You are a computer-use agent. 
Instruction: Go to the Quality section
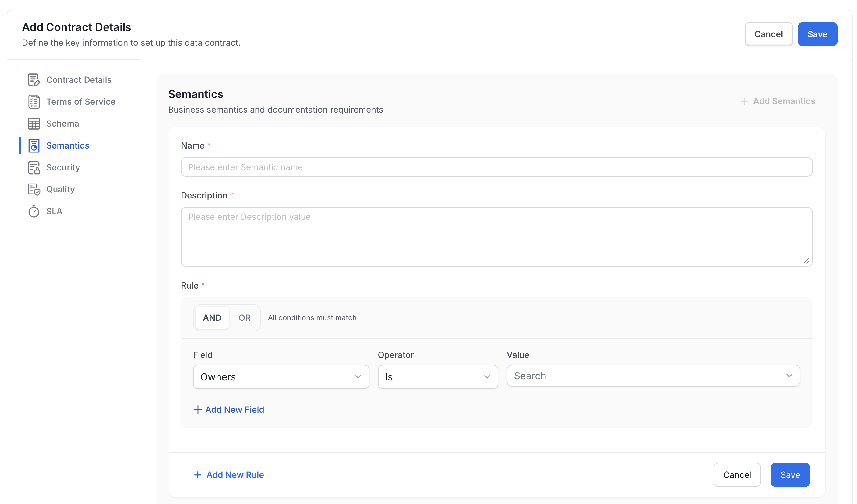click(x=61, y=189)
